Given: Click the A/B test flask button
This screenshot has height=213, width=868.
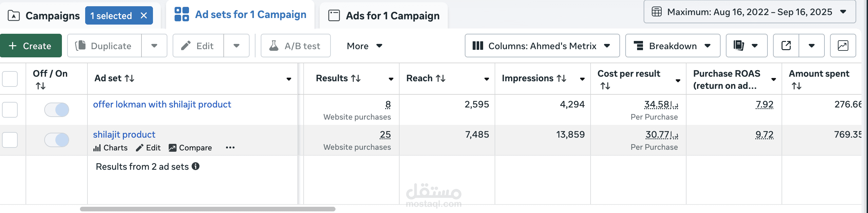Looking at the screenshot, I should [295, 46].
